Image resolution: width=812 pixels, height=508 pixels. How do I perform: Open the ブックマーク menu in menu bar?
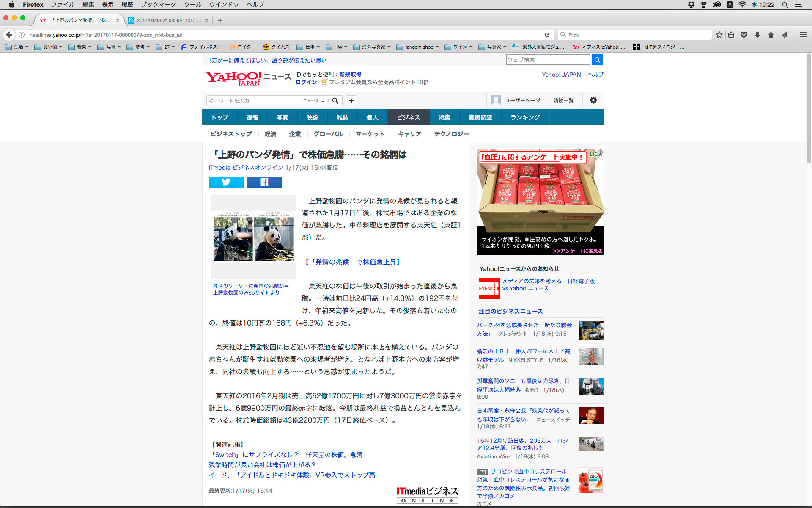[158, 5]
